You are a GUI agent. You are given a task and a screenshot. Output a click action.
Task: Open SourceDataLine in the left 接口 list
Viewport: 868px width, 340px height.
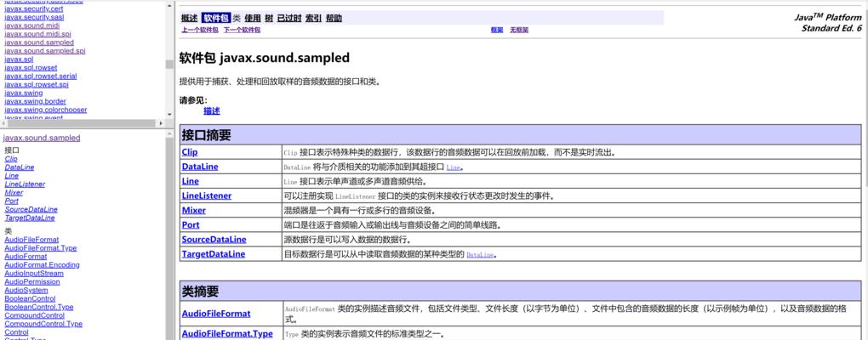coord(31,209)
